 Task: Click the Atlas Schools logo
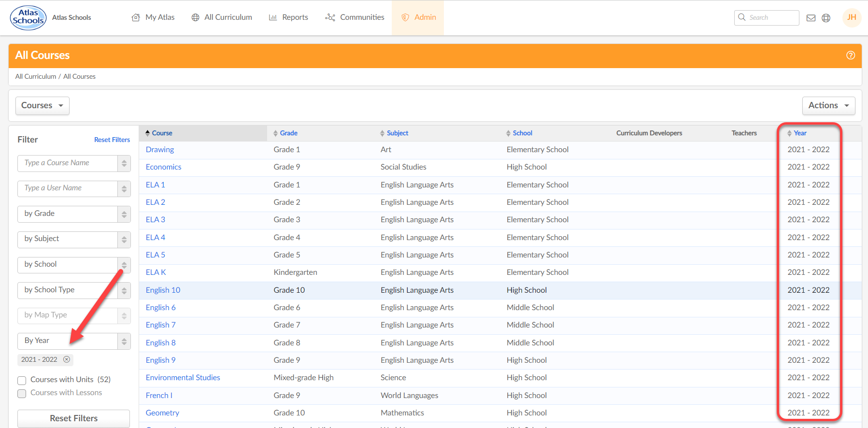coord(28,17)
